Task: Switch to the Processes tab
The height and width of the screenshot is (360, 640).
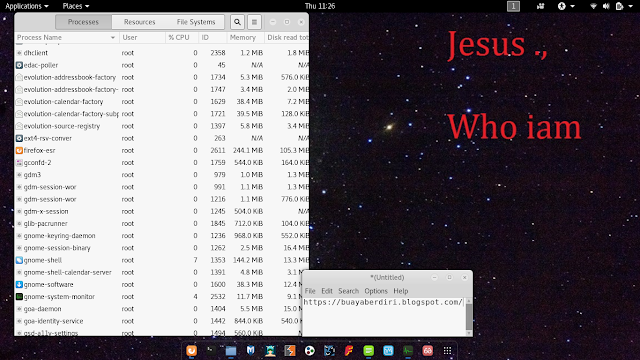Action: [x=83, y=22]
